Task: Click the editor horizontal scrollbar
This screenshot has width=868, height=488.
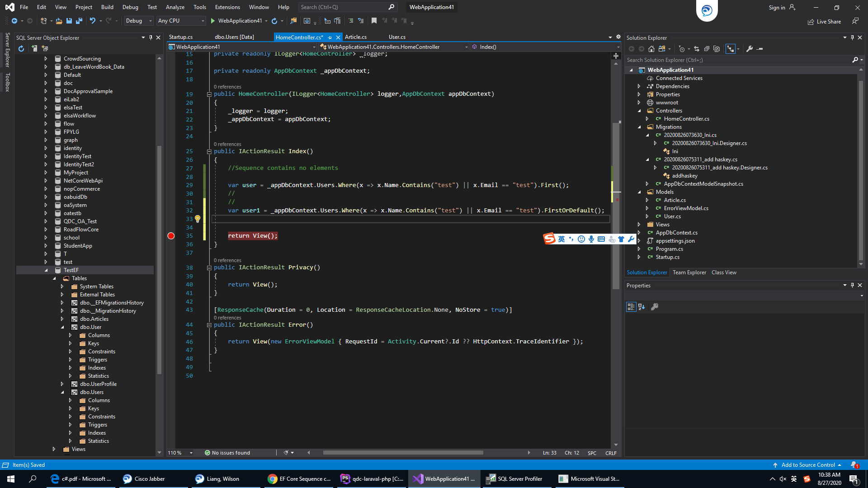Action: coord(402,453)
